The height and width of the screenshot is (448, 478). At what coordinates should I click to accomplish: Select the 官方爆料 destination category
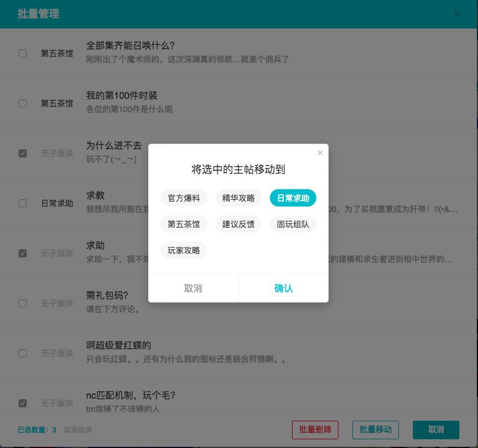[x=184, y=198]
